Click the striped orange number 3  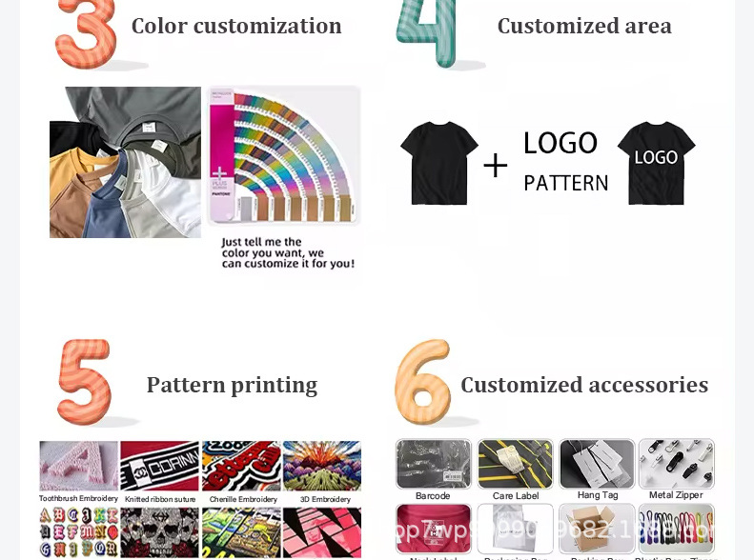[86, 33]
